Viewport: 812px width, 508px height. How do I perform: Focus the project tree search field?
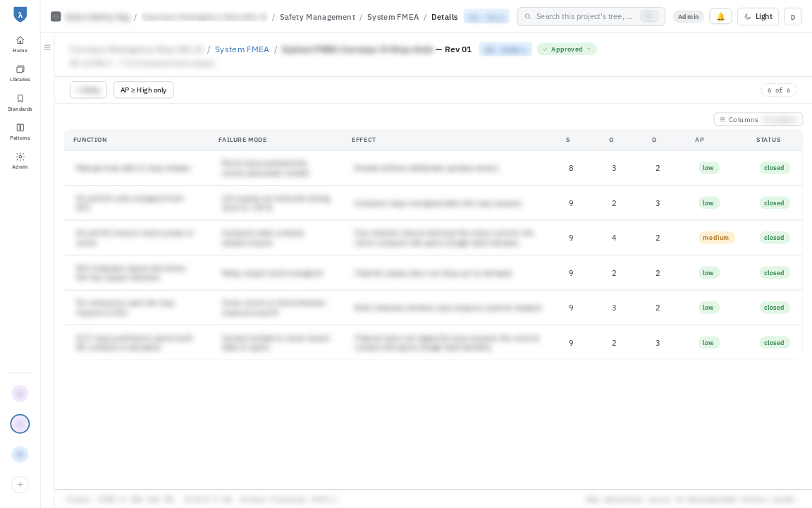tap(591, 17)
